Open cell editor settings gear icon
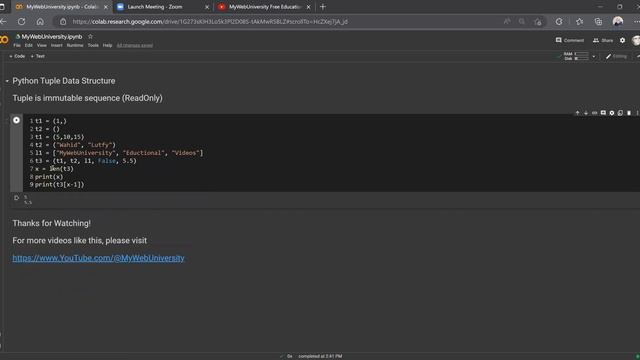This screenshot has height=360, width=640. coord(611,113)
